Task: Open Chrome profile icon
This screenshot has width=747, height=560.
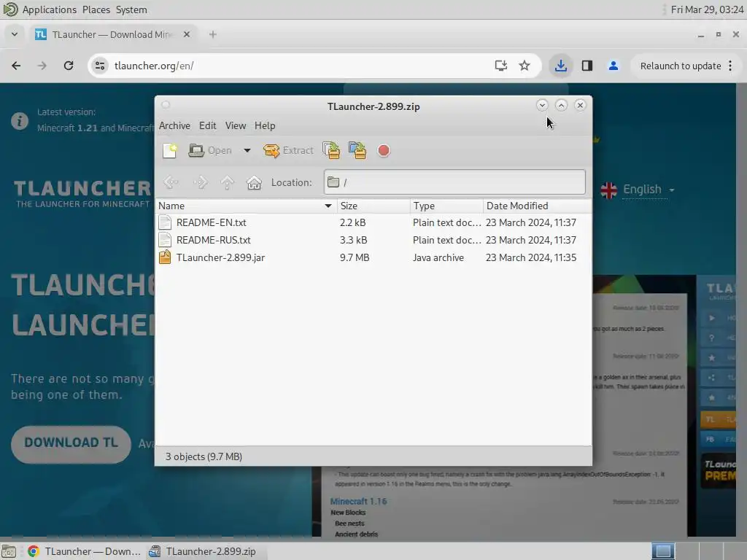Action: point(613,66)
